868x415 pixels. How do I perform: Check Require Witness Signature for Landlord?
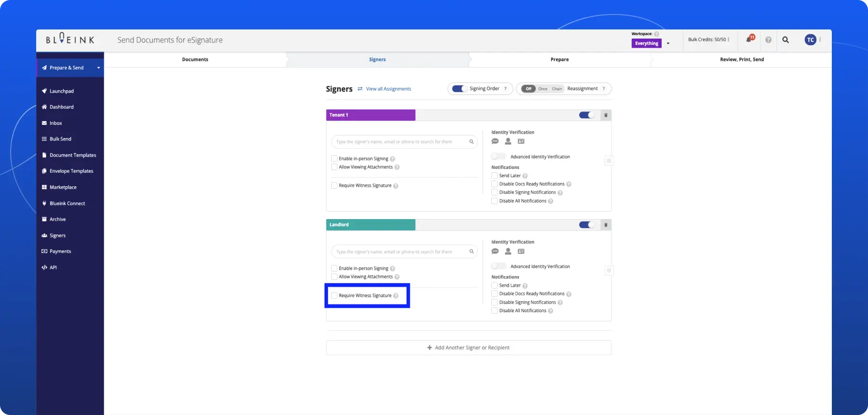tap(334, 295)
